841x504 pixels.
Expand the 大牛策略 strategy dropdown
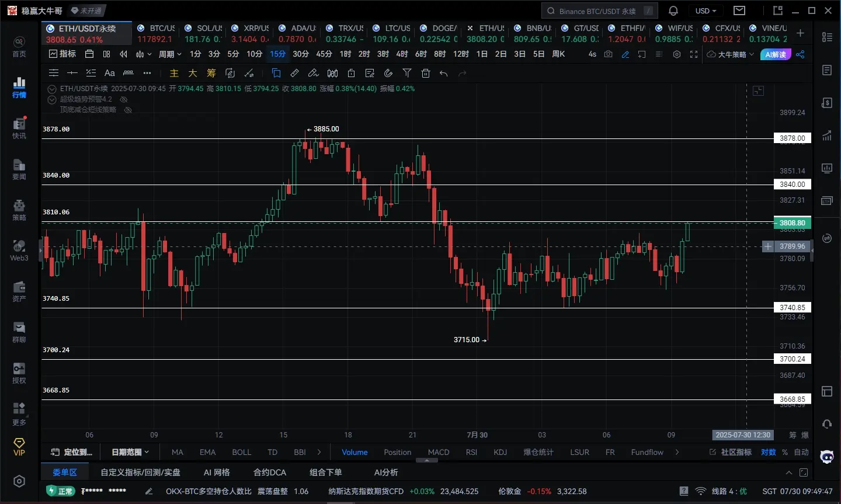point(731,54)
